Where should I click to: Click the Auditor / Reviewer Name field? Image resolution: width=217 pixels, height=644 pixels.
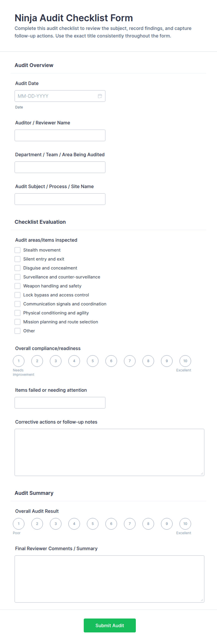pyautogui.click(x=60, y=135)
